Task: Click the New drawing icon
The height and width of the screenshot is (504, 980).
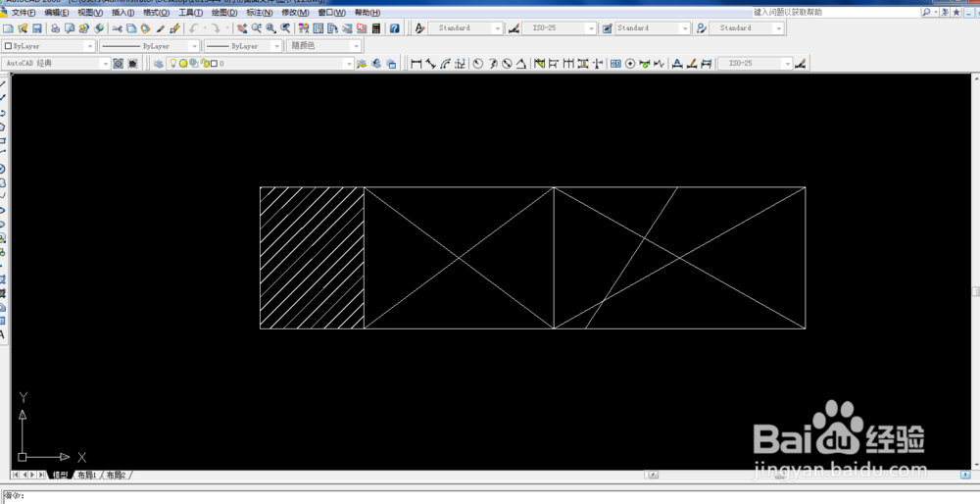Action: pyautogui.click(x=8, y=28)
